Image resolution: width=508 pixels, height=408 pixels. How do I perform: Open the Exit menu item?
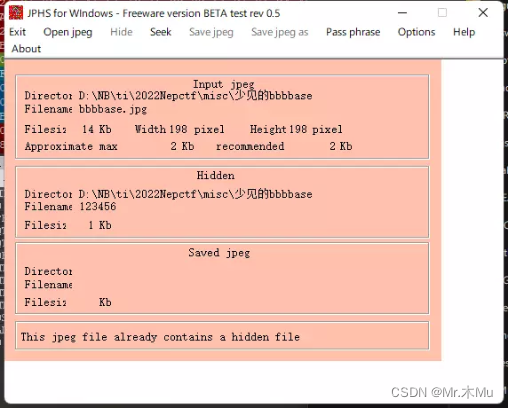[x=17, y=32]
